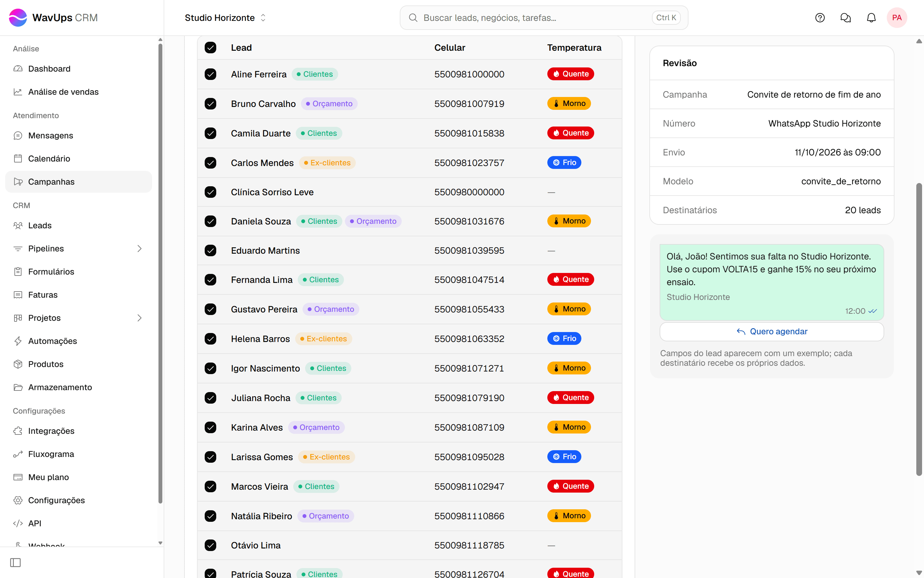Click the Dashboard gauge icon
Screen dimensions: 924x578
tap(18, 69)
